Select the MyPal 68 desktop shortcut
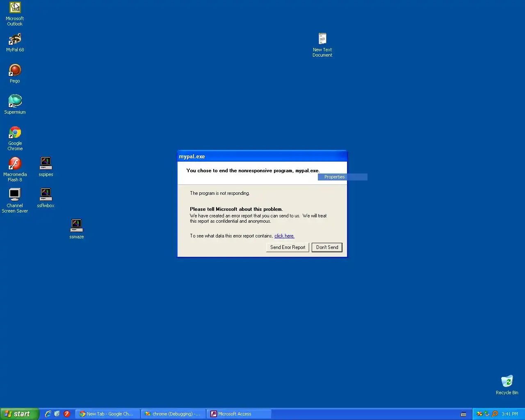 [x=15, y=42]
